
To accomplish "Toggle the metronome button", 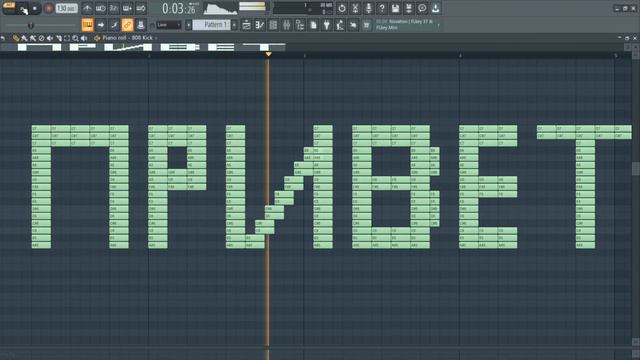I will click(x=87, y=8).
